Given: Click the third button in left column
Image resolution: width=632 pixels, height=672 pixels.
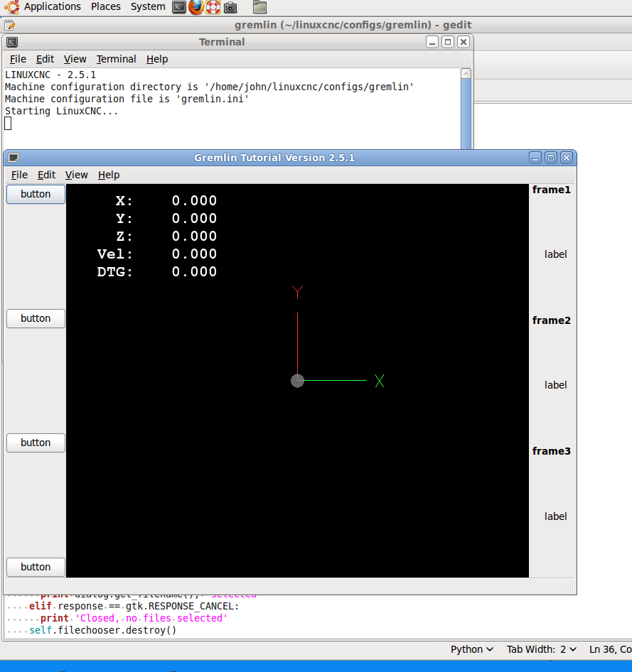Looking at the screenshot, I should pyautogui.click(x=36, y=443).
